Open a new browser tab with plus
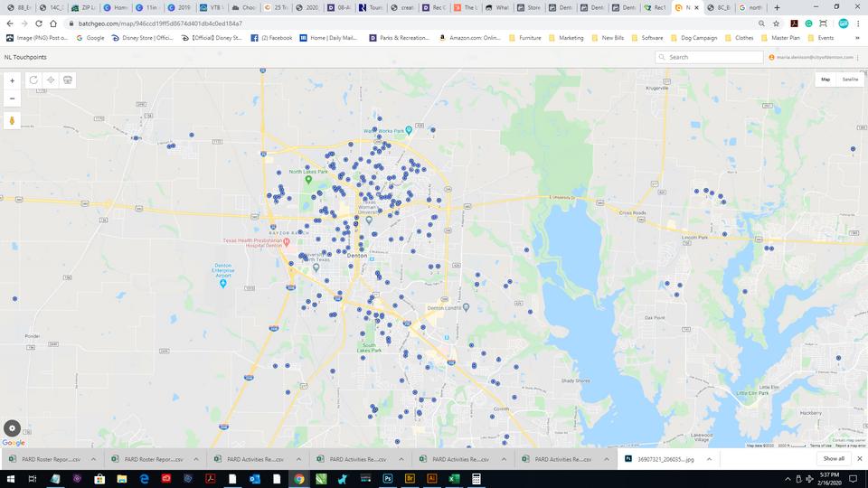 pyautogui.click(x=777, y=8)
